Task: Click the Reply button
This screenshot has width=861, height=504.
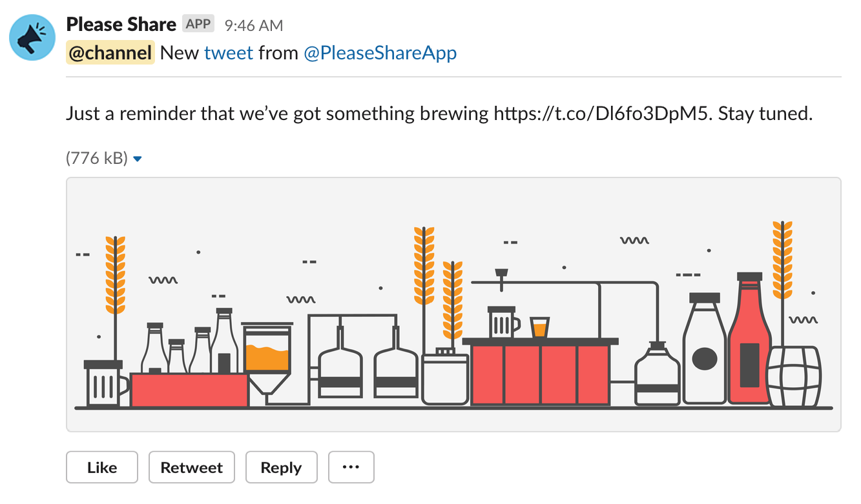Action: click(281, 468)
